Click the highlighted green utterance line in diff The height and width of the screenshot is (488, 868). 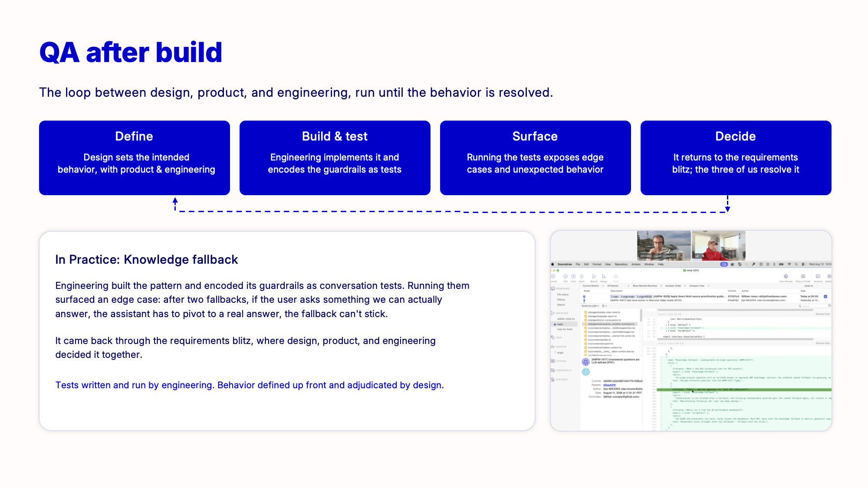point(744,390)
